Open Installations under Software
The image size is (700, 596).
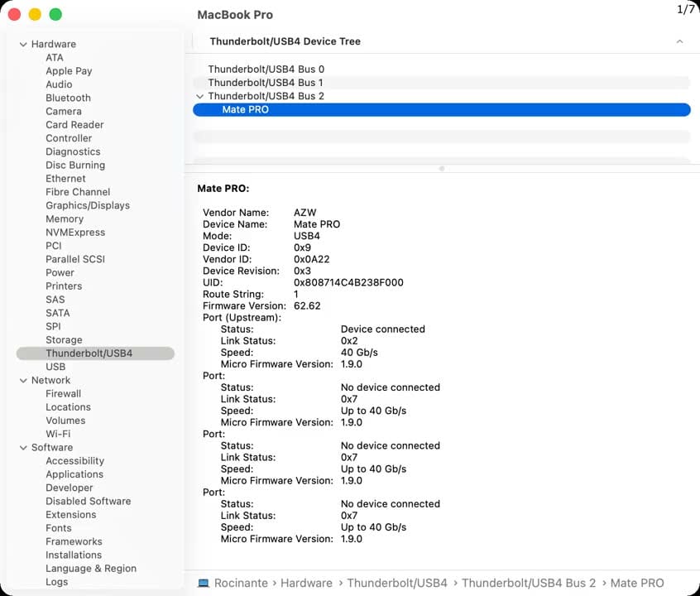tap(74, 555)
